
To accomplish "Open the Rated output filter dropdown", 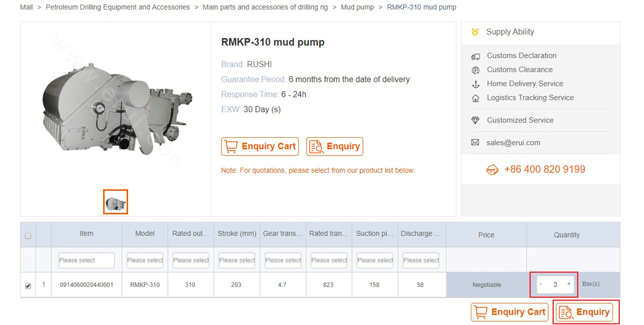I will (x=191, y=260).
